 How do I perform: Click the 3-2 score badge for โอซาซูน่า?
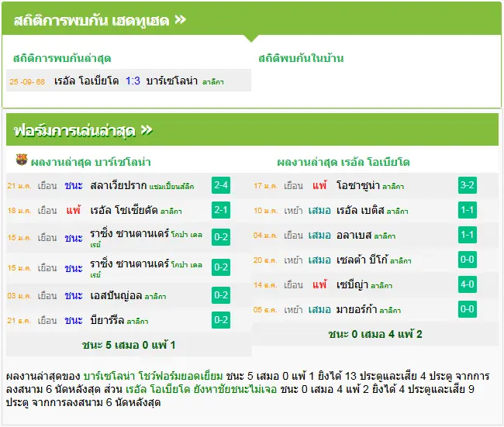tap(468, 185)
